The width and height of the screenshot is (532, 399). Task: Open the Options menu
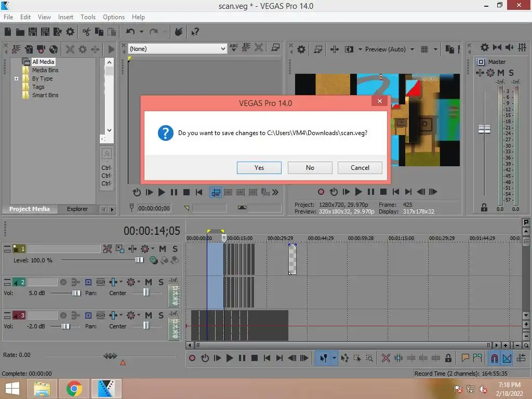(x=114, y=17)
